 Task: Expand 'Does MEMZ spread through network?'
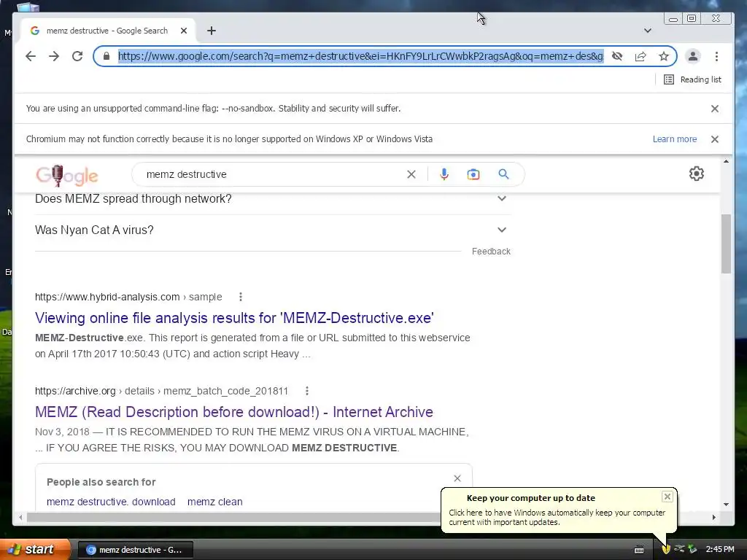coord(273,198)
